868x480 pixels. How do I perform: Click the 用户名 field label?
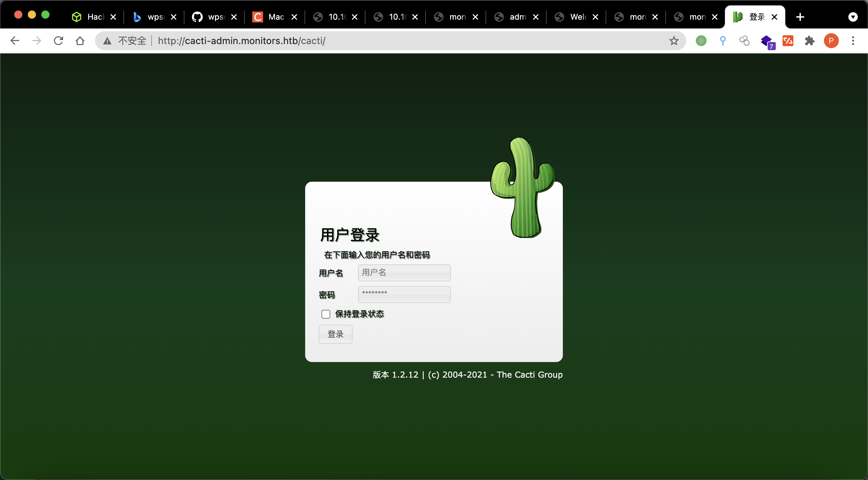(331, 273)
